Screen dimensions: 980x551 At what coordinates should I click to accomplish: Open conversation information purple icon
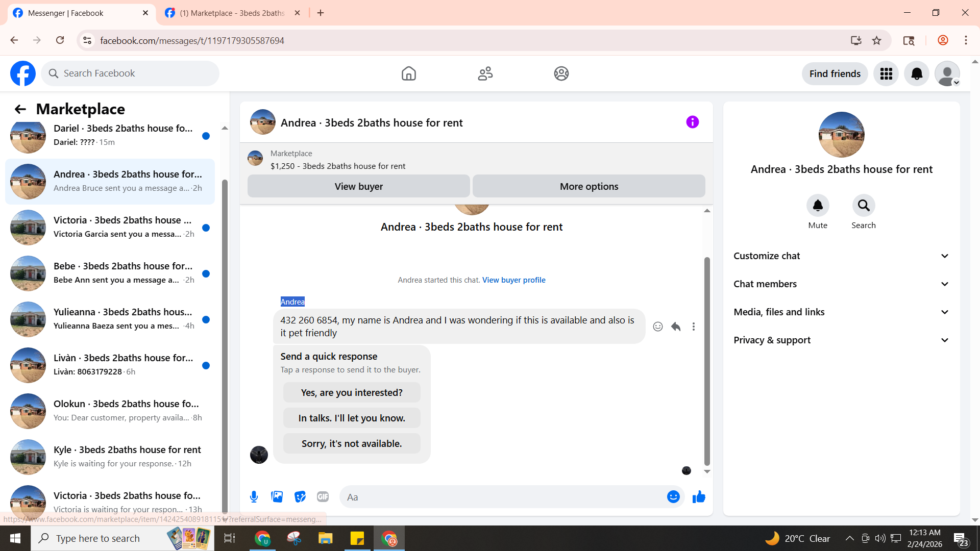point(692,122)
